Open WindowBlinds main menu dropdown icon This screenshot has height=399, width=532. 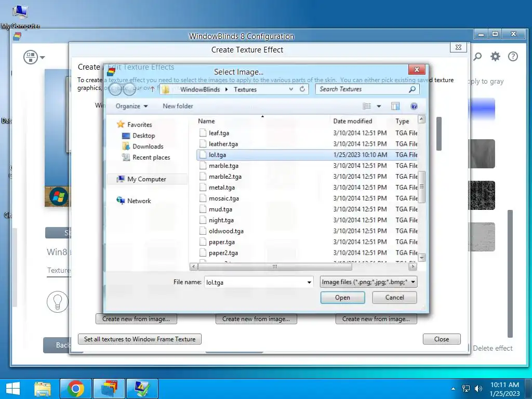(34, 57)
